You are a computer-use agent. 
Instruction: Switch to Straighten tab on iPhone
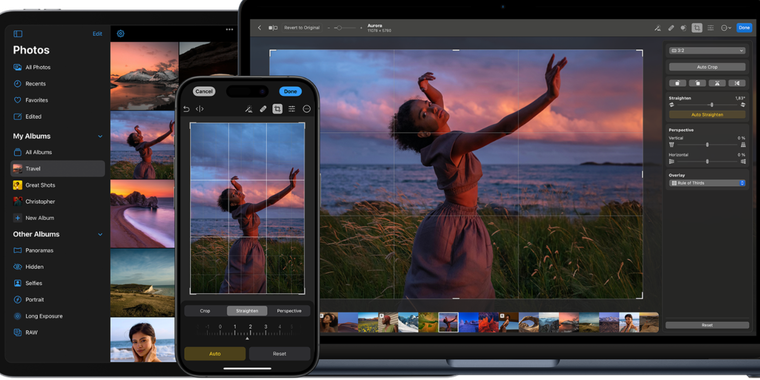[x=247, y=311]
